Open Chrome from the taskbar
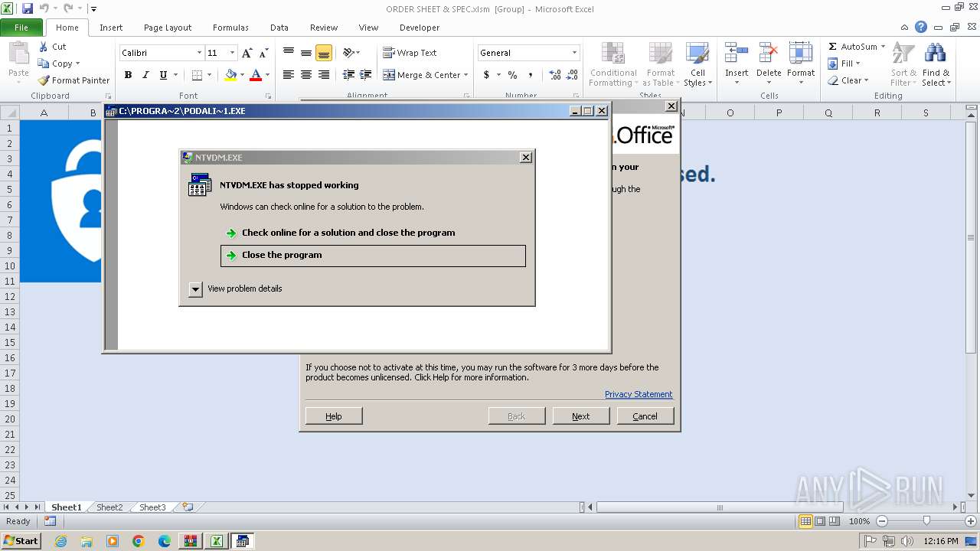980x551 pixels. coord(139,541)
